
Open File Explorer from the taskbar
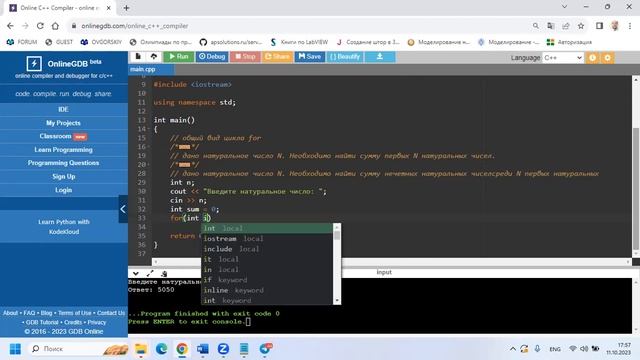tap(141, 349)
